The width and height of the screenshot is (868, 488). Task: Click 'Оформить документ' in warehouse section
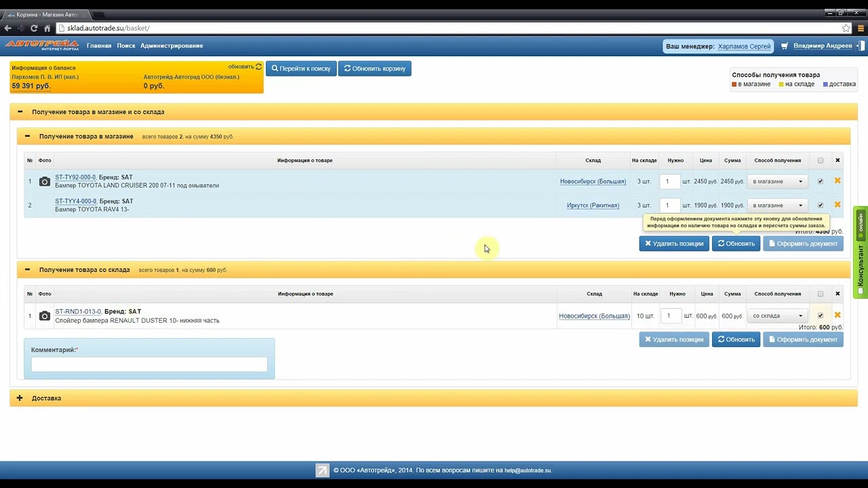click(803, 340)
